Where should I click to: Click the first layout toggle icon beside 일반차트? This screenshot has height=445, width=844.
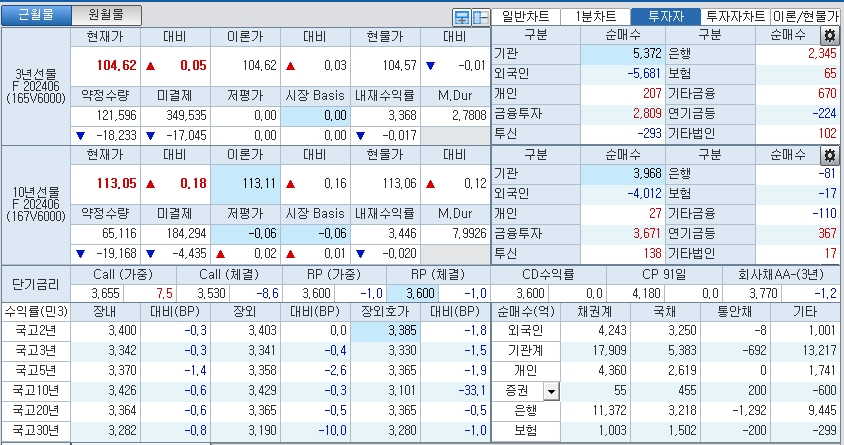462,17
